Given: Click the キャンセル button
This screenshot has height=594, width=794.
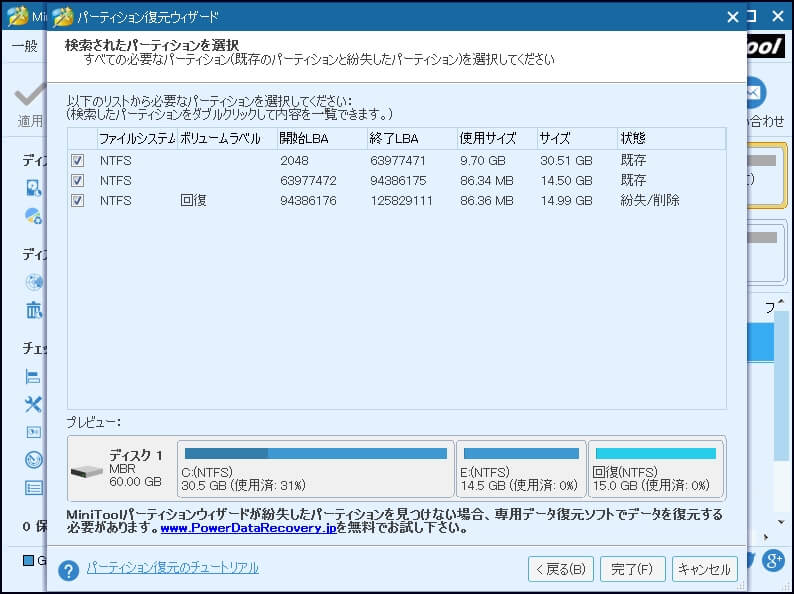Looking at the screenshot, I should coord(704,569).
